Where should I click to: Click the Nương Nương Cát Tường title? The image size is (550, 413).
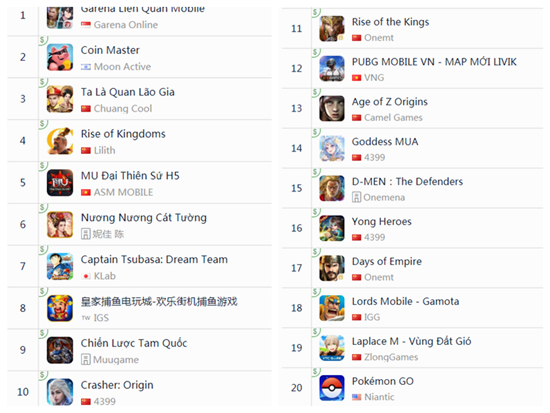click(144, 218)
